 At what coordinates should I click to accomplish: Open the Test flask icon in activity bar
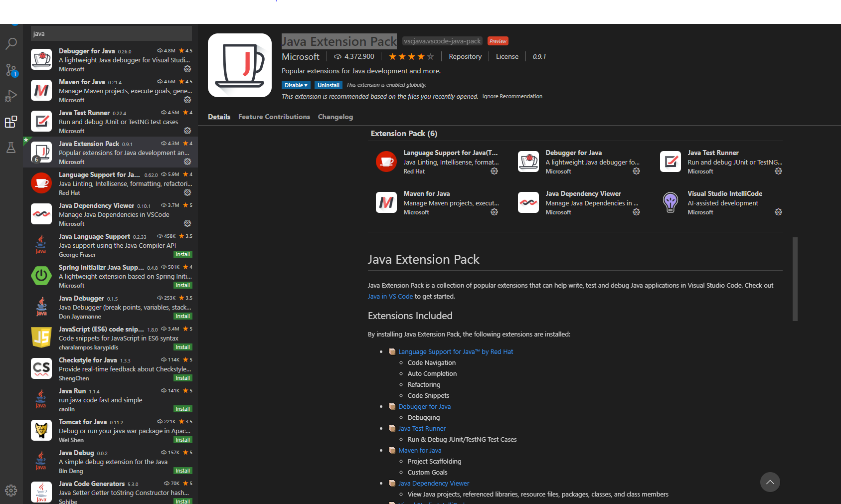pos(11,148)
